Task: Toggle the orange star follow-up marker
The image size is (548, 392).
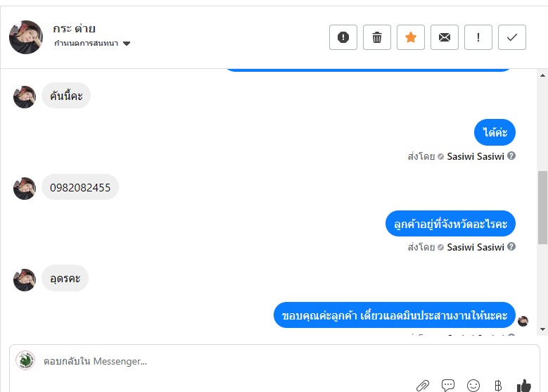Action: tap(411, 37)
